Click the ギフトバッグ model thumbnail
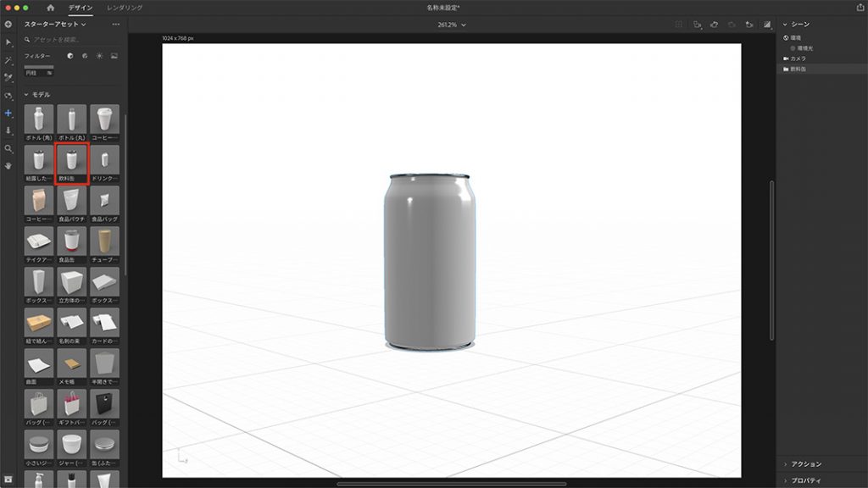 click(x=72, y=407)
